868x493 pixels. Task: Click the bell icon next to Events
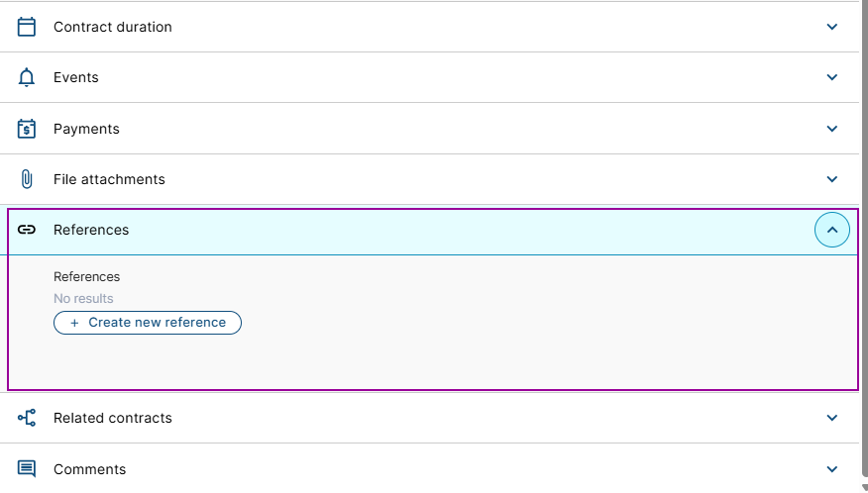(x=27, y=77)
